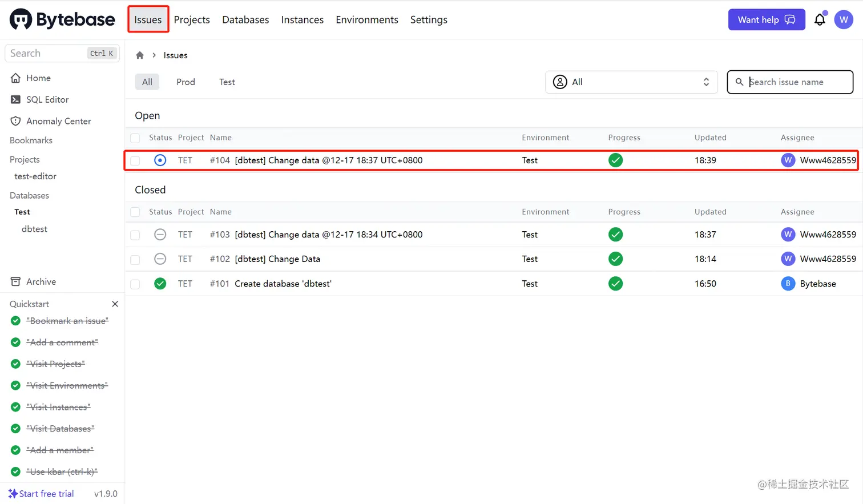The width and height of the screenshot is (863, 504).
Task: Select the All environment filter tab
Action: [x=147, y=82]
